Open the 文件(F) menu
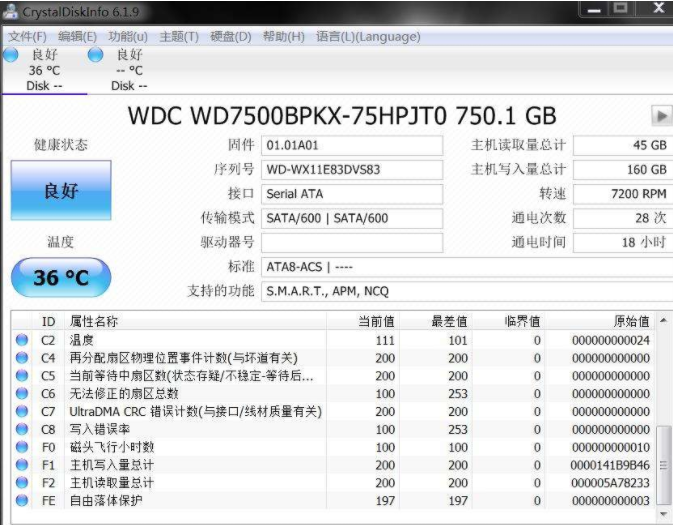The width and height of the screenshot is (673, 525). pyautogui.click(x=27, y=37)
